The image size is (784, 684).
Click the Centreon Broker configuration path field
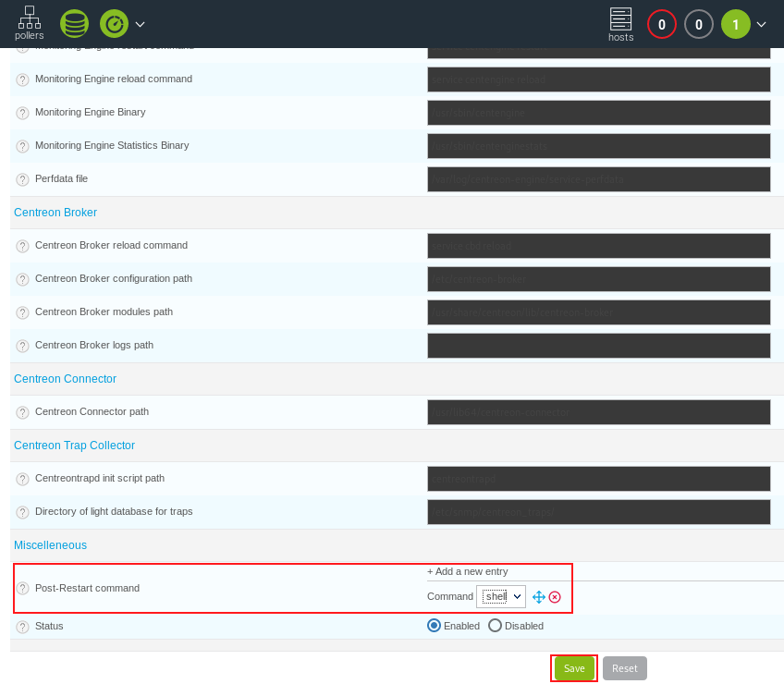coord(598,279)
